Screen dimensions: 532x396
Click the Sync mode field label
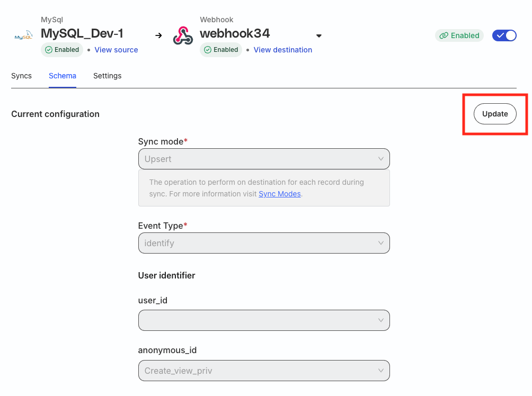[163, 141]
